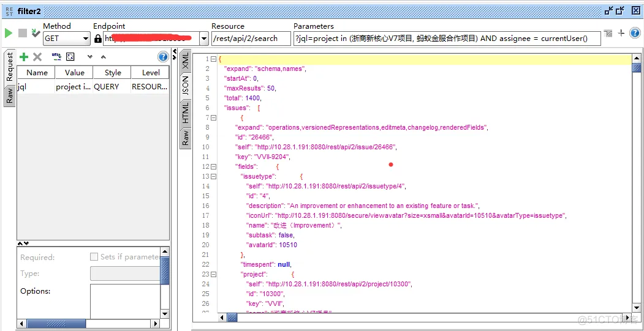
Task: Click the Level column header
Action: click(x=150, y=73)
